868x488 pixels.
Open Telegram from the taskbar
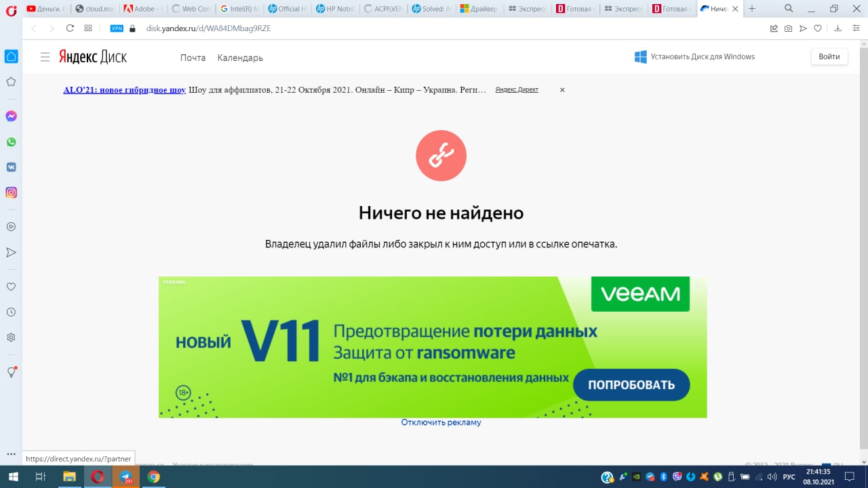pyautogui.click(x=126, y=476)
